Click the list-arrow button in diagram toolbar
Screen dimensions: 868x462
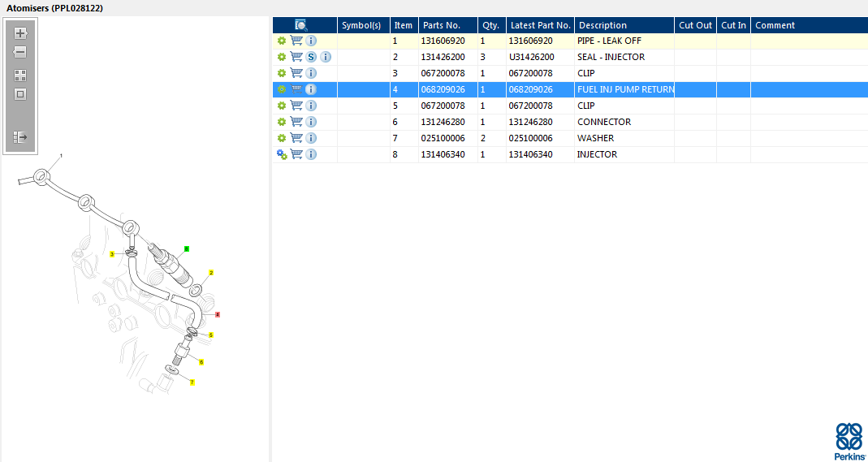coord(20,137)
